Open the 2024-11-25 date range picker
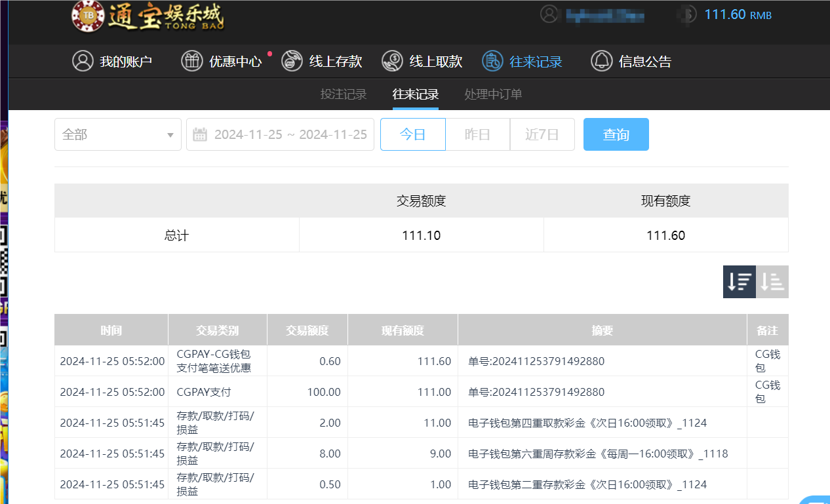830x504 pixels. click(x=288, y=134)
